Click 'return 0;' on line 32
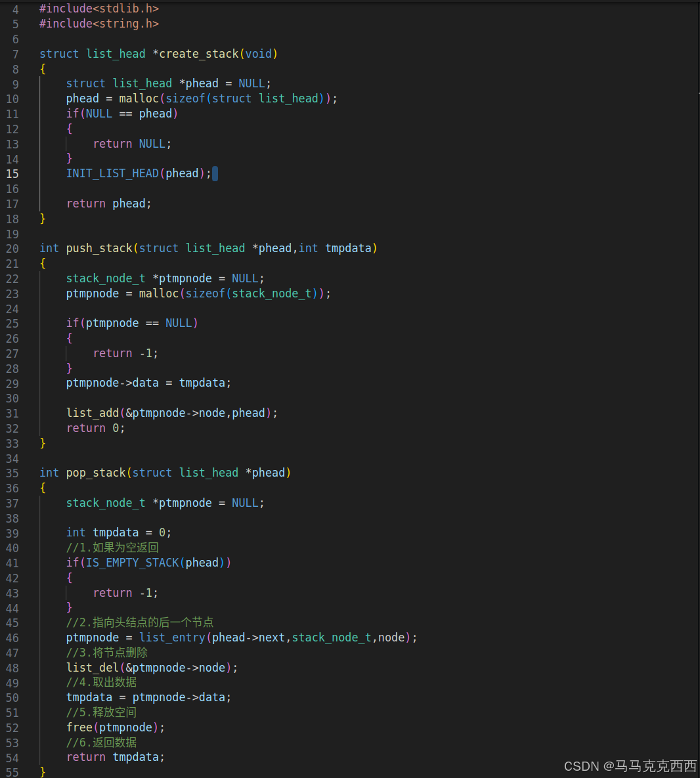This screenshot has height=778, width=700. (97, 427)
